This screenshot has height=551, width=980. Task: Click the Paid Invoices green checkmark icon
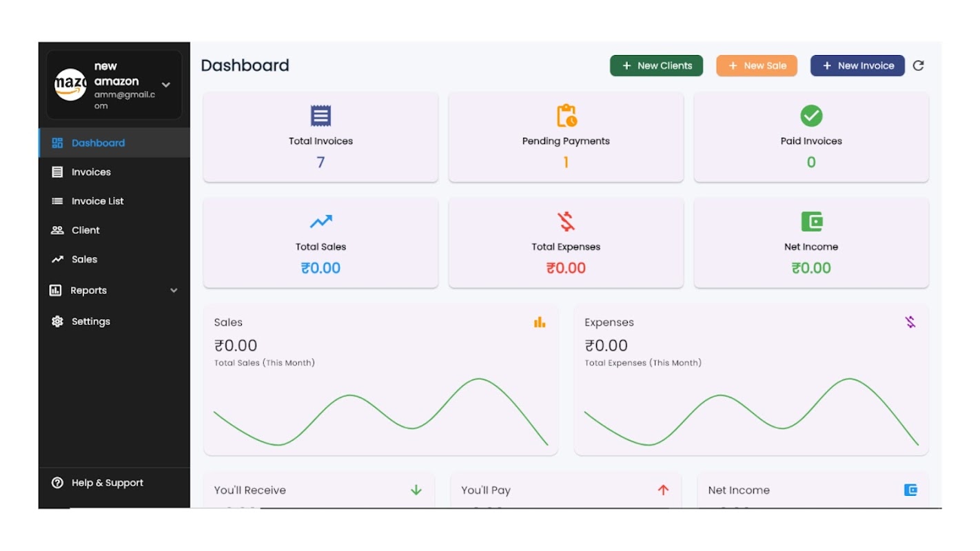811,116
